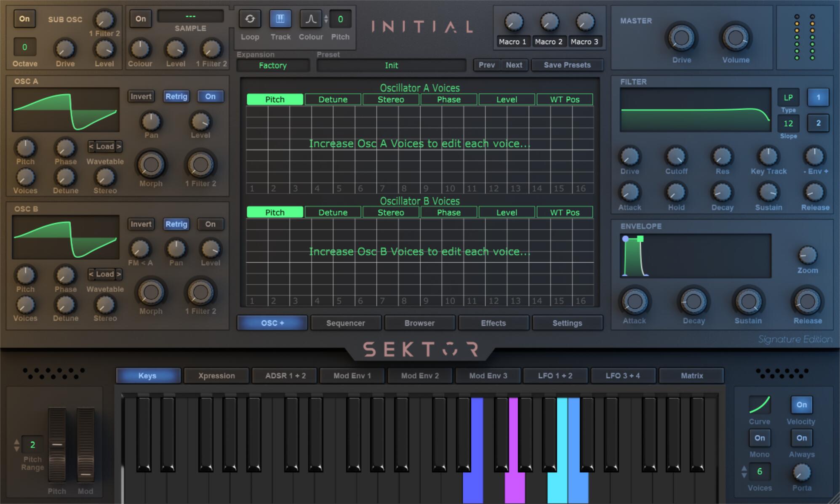Image resolution: width=840 pixels, height=504 pixels.
Task: Open the Xpression tab
Action: 216,376
